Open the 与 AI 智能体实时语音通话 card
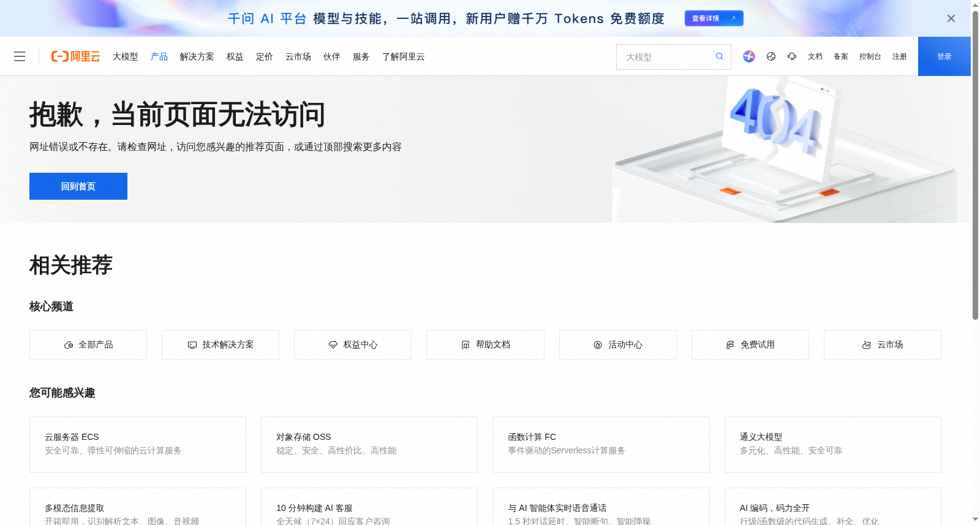980x525 pixels. tap(601, 507)
